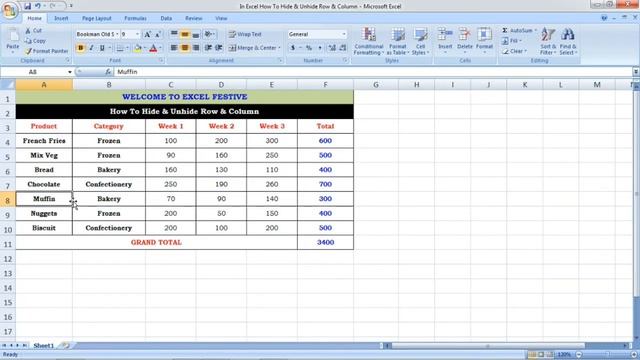Activate the Format Painter

[47, 51]
